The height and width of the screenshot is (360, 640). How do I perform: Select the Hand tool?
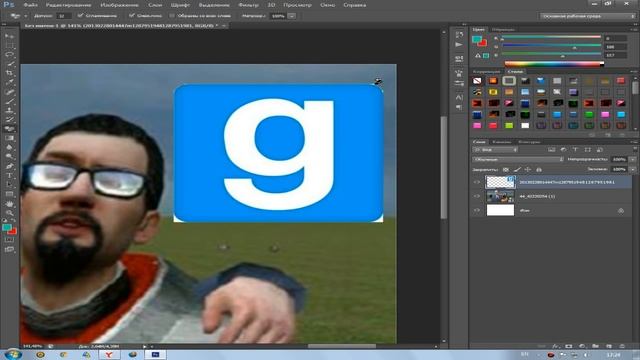pyautogui.click(x=9, y=203)
